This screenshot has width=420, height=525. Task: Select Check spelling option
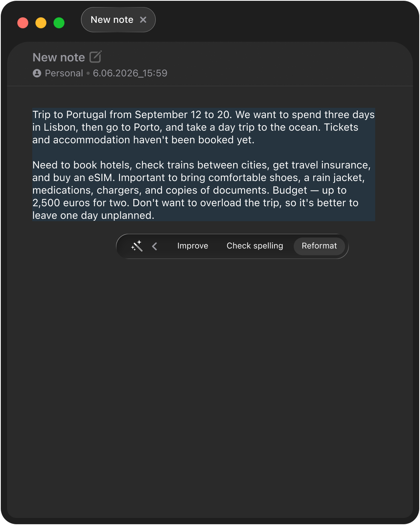tap(255, 246)
